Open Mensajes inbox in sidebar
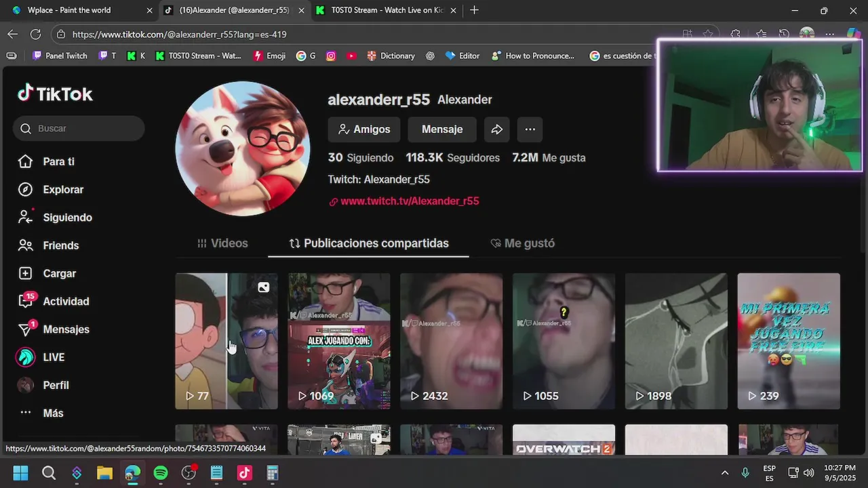Screen dimensions: 868x488 [x=53, y=329]
